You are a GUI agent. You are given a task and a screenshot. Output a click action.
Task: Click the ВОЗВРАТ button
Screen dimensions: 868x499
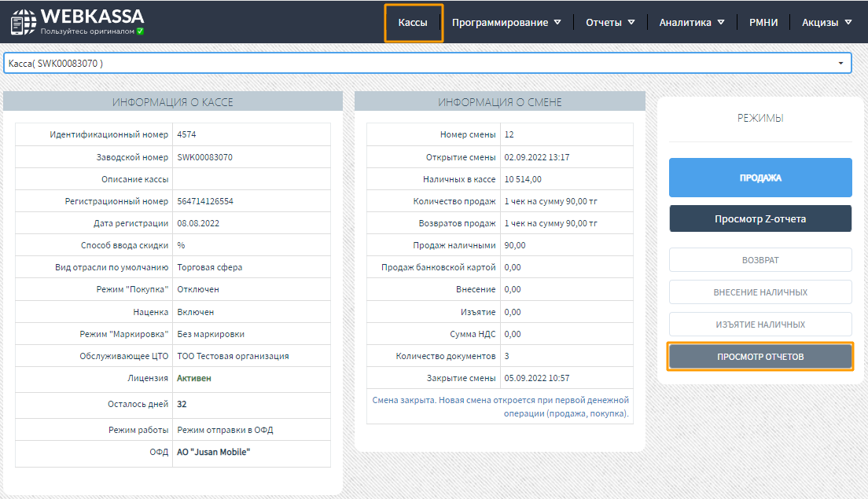point(760,260)
